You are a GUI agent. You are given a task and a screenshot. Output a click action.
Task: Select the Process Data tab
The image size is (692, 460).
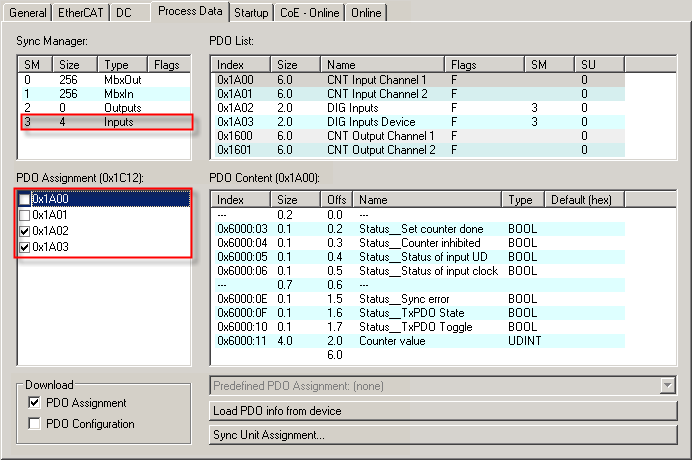click(190, 11)
